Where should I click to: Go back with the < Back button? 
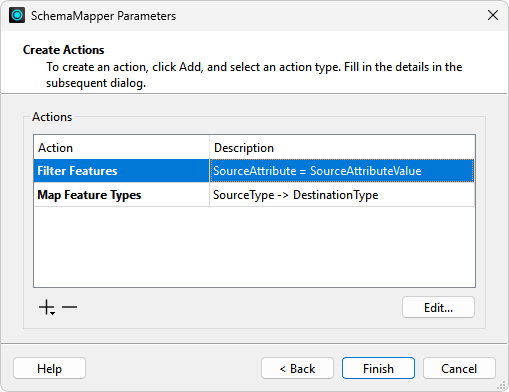297,368
